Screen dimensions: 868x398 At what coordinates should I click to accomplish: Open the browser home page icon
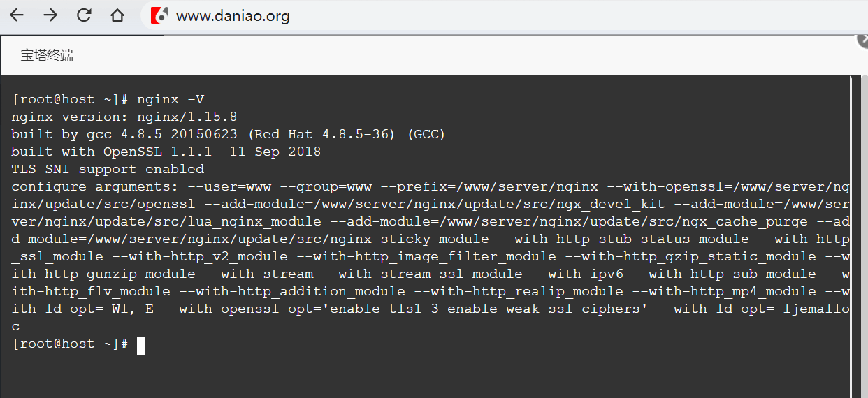(117, 15)
